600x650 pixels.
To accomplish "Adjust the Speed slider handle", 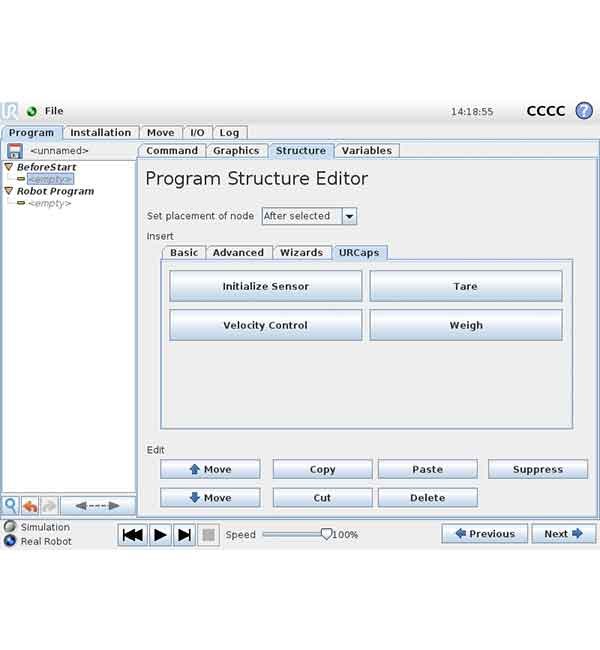I will (326, 534).
